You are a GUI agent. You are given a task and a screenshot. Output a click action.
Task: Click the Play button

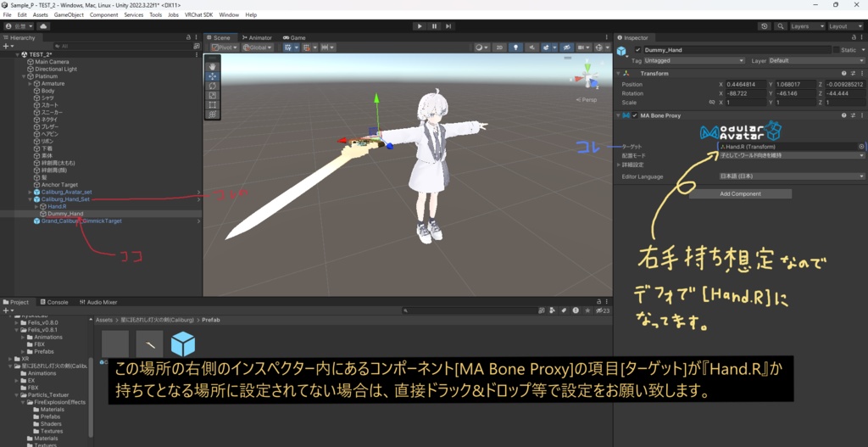point(420,26)
